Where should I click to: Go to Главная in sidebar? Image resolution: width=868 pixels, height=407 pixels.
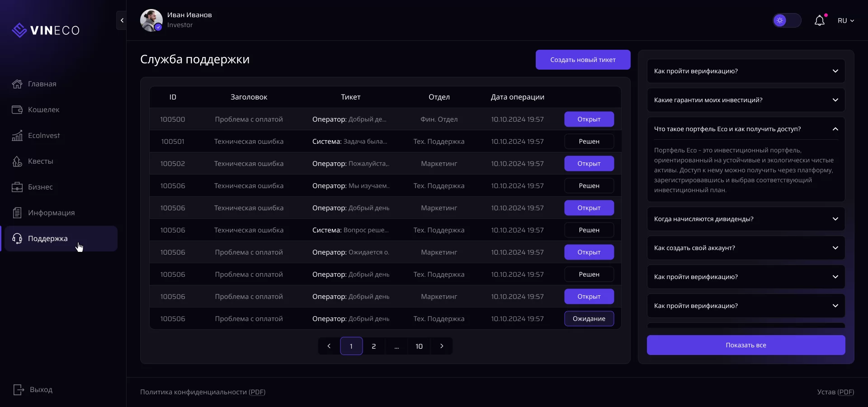point(42,84)
